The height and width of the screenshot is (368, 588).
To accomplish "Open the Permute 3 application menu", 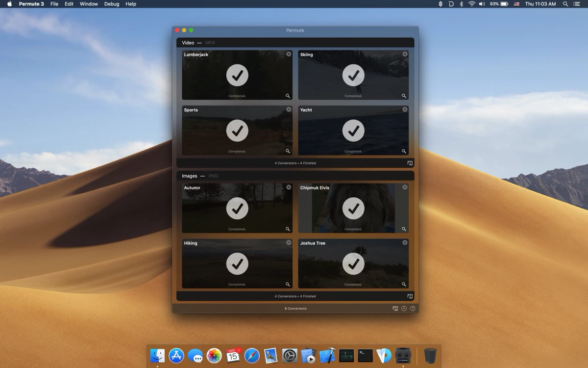I will (x=31, y=4).
